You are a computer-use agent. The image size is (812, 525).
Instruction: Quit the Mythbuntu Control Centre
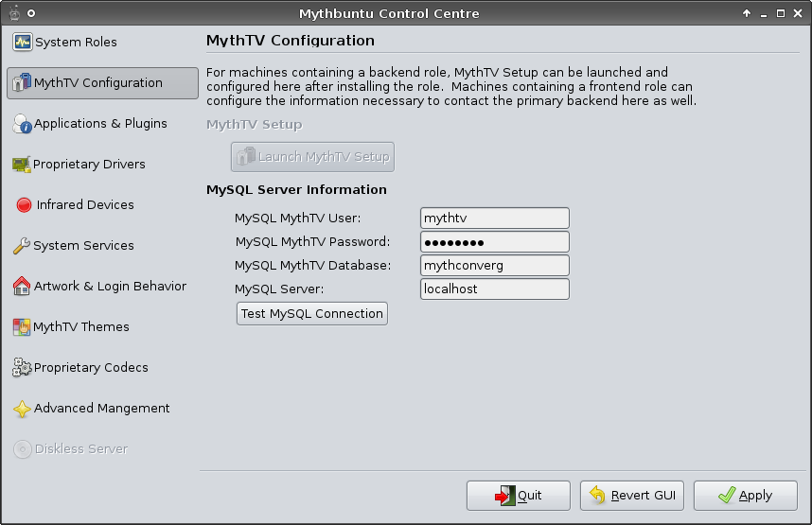click(518, 496)
